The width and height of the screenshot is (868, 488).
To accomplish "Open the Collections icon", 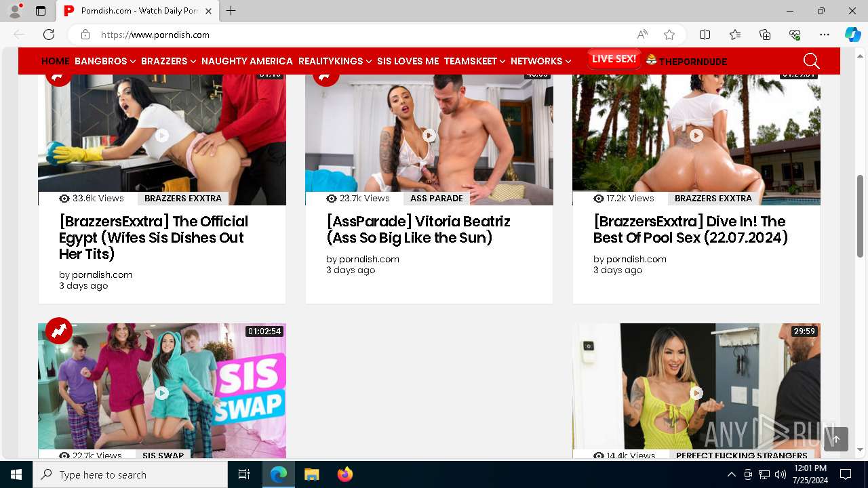I will tap(765, 35).
